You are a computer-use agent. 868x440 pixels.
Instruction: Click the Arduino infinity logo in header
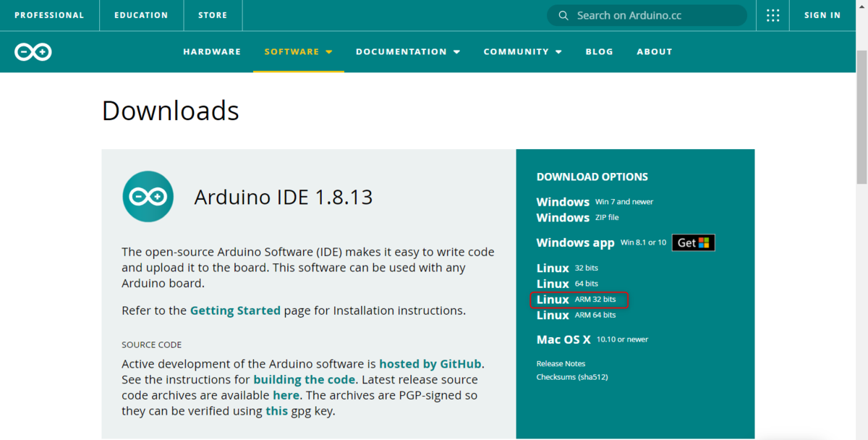tap(33, 52)
